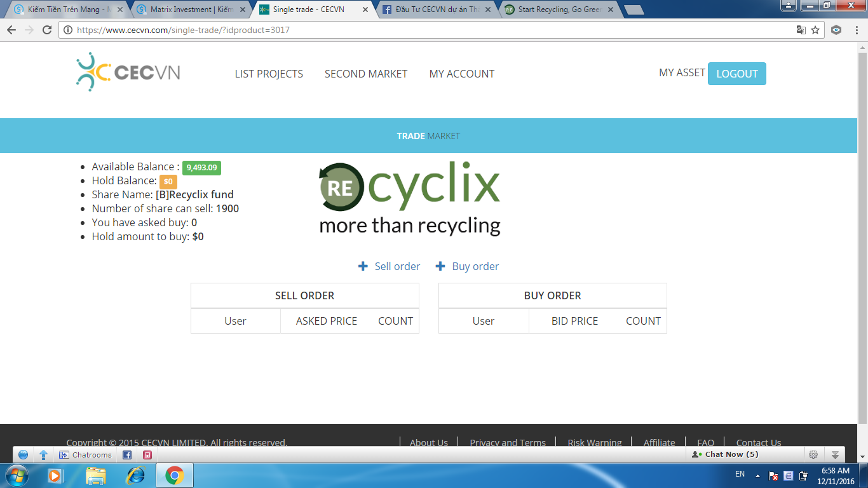The image size is (868, 488).
Task: Go to MY ASSET
Action: tap(682, 72)
